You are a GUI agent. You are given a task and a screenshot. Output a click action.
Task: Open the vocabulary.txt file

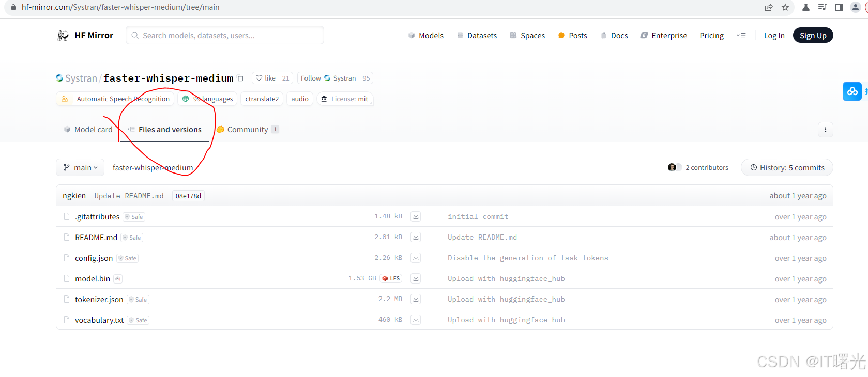coord(99,320)
